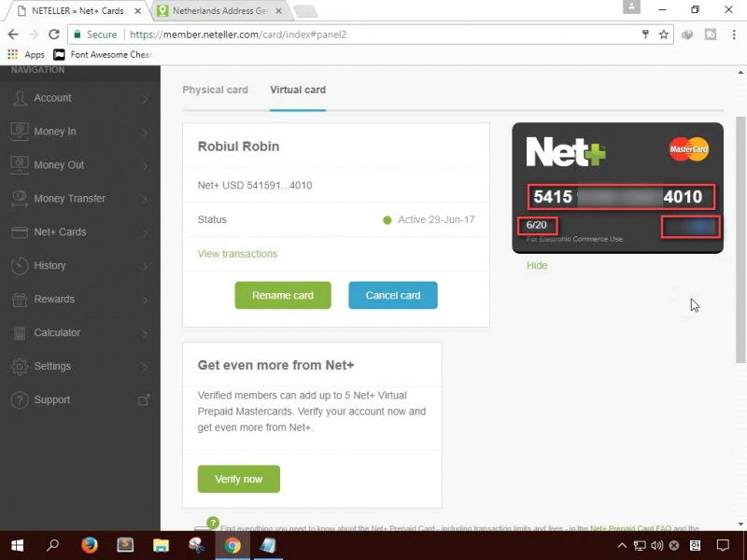Click the Account person icon in sidebar

20,98
